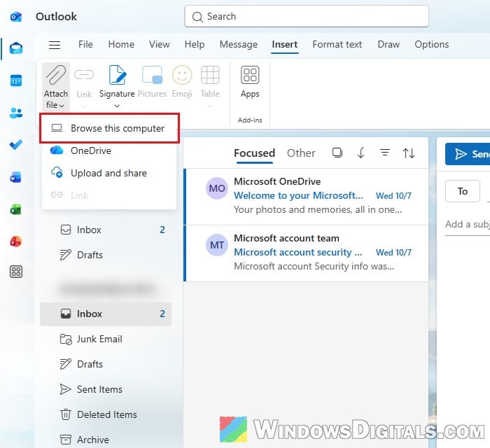The width and height of the screenshot is (490, 448).
Task: Click the Outlook logo icon
Action: pyautogui.click(x=16, y=16)
